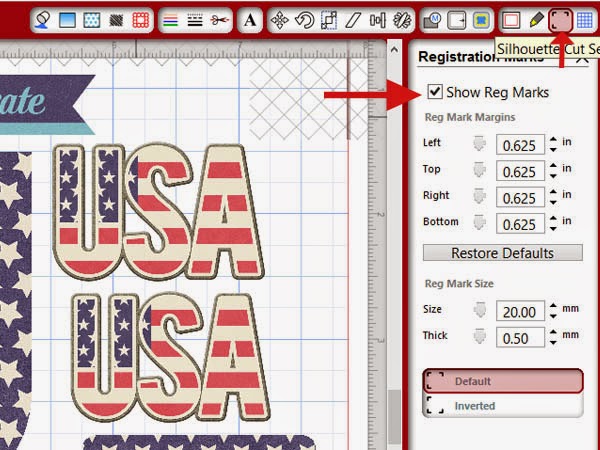Close the Registration Marks panel
The image size is (600, 450).
pyautogui.click(x=582, y=59)
